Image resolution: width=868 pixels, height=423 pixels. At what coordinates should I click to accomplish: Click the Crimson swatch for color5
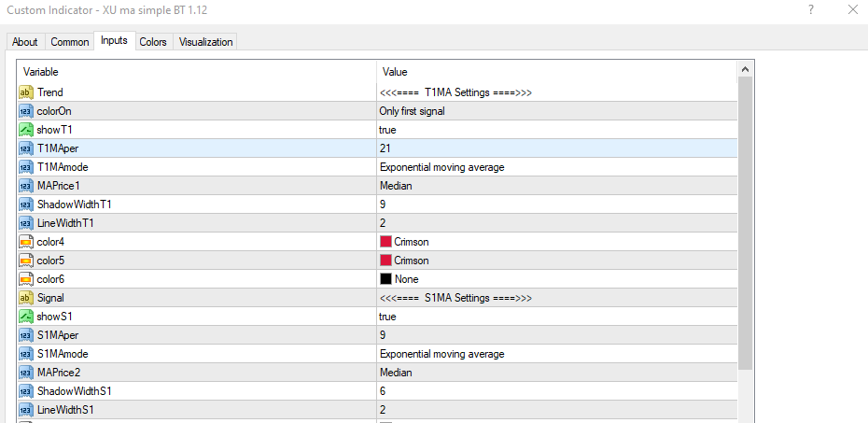[385, 261]
